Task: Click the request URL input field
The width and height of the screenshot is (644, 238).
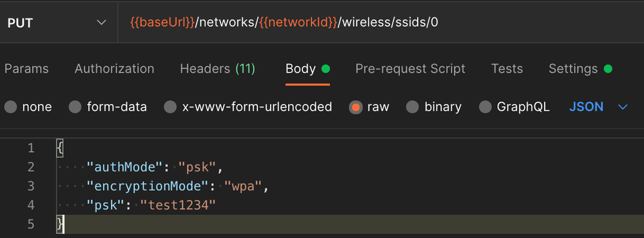Action: point(381,23)
